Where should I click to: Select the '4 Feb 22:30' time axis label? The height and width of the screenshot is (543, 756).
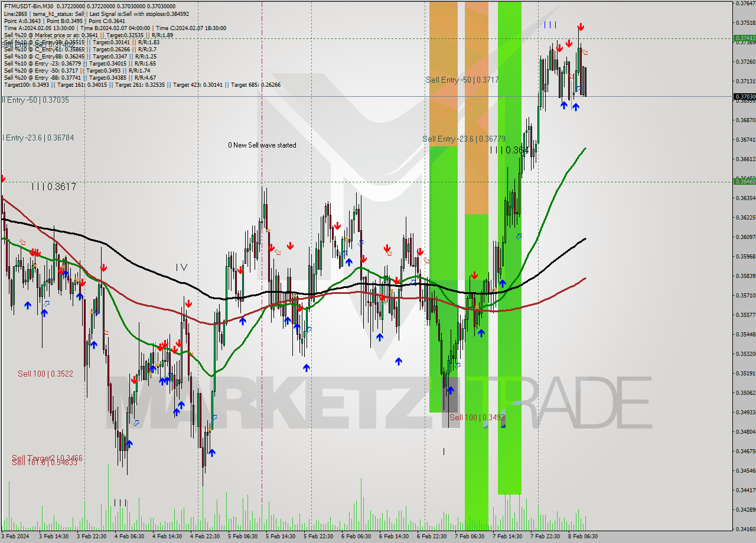tap(205, 537)
